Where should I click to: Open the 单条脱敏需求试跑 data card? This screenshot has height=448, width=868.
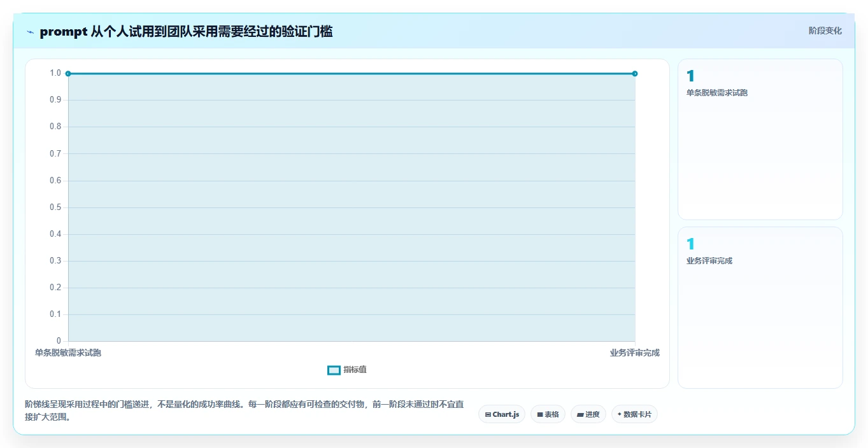coord(760,139)
